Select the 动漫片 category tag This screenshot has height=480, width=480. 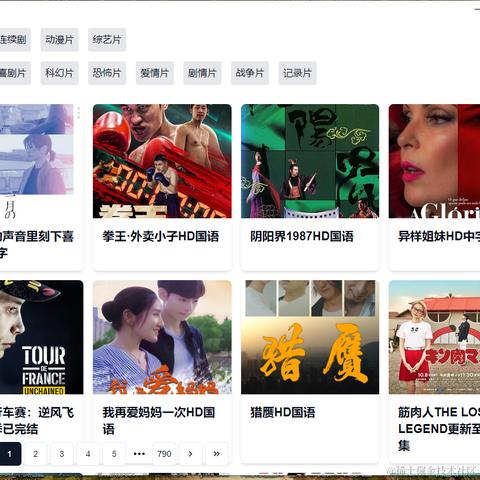(x=59, y=40)
